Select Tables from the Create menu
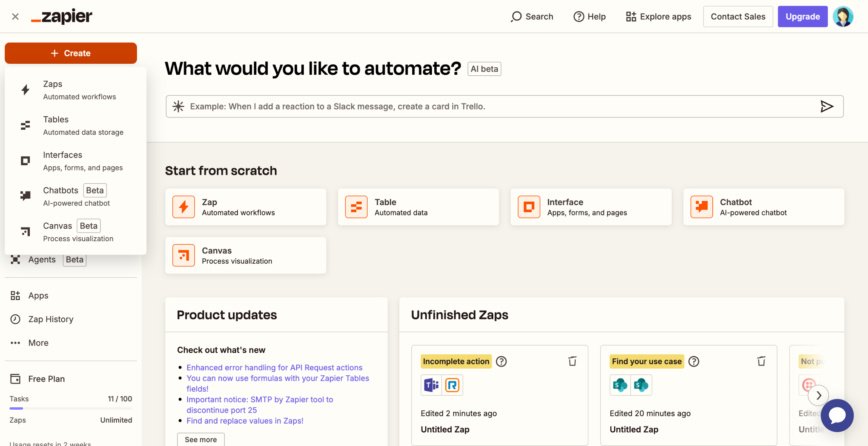This screenshot has width=868, height=446. pyautogui.click(x=56, y=125)
